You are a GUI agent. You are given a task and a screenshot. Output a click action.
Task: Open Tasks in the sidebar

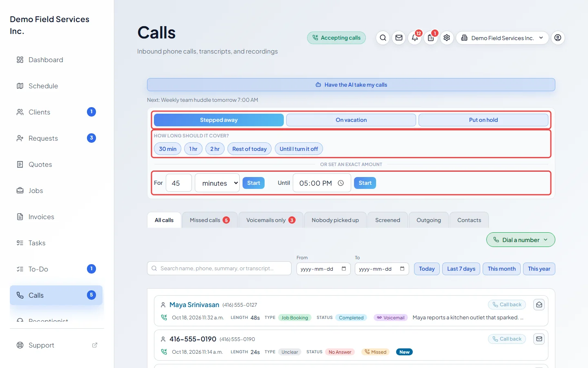(x=56, y=243)
